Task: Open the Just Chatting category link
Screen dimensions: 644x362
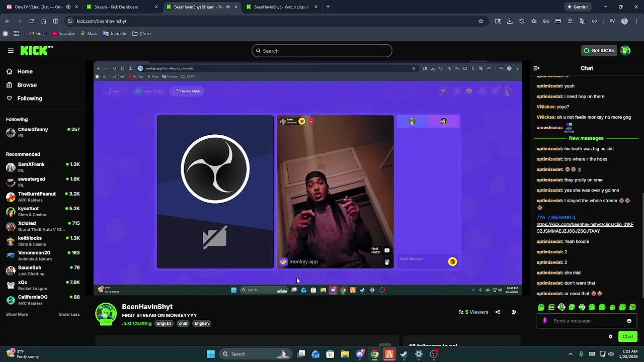Action: click(136, 324)
